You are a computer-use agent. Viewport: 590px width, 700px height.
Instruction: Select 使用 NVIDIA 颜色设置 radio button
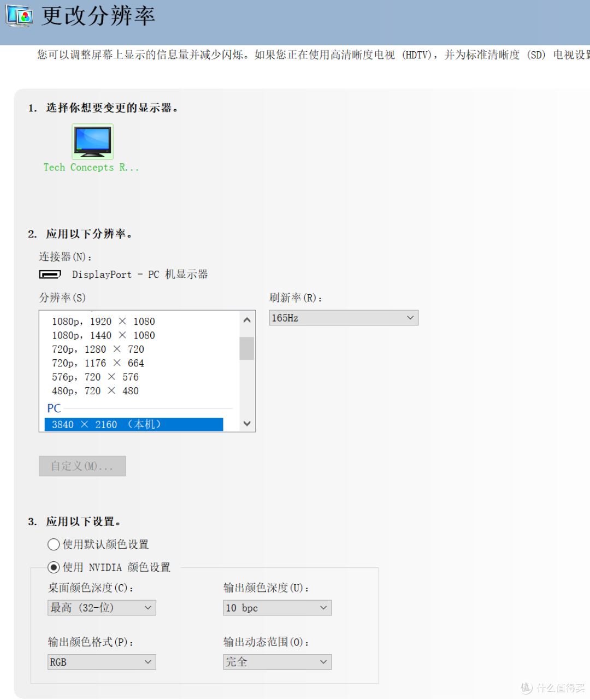point(53,567)
